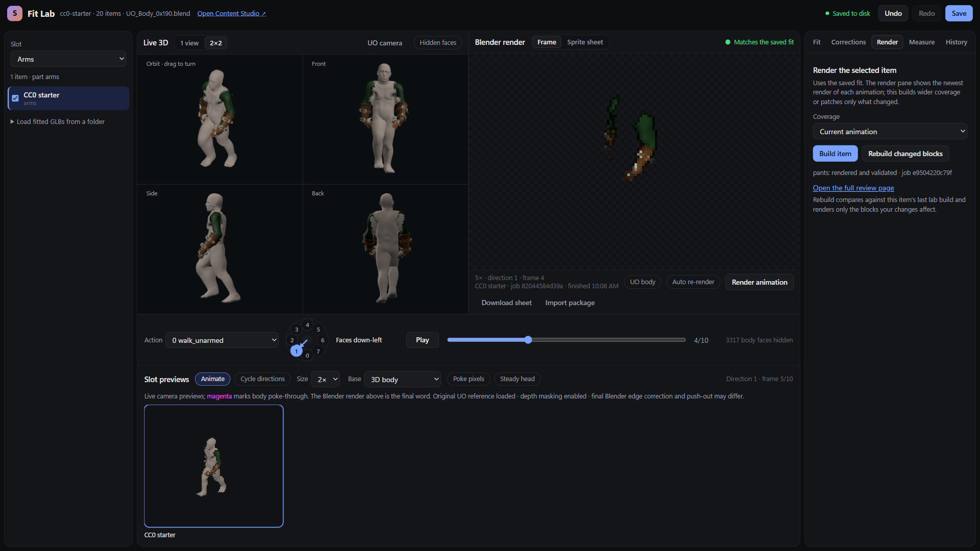Open the Size dropdown showing 2×

326,380
